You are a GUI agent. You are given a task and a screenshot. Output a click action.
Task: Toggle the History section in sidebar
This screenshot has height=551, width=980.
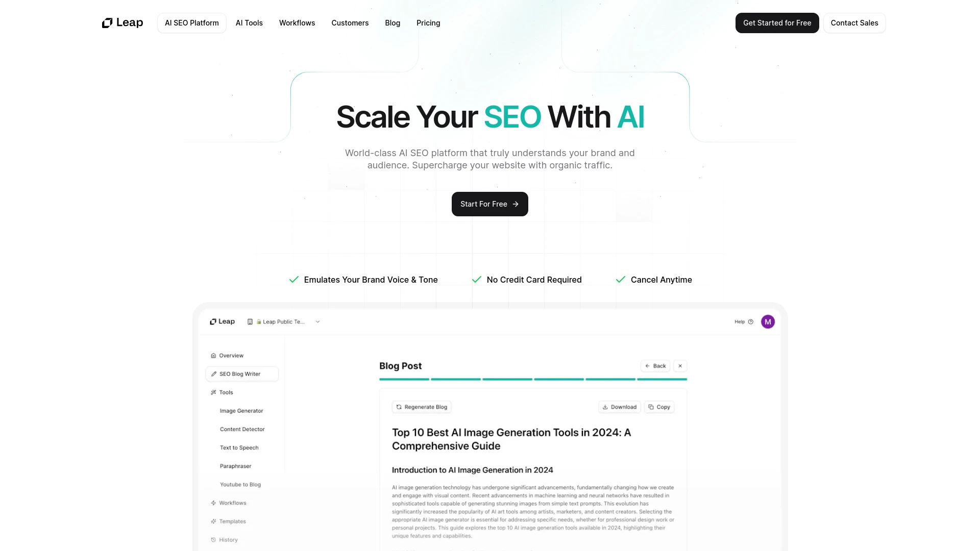coord(228,540)
